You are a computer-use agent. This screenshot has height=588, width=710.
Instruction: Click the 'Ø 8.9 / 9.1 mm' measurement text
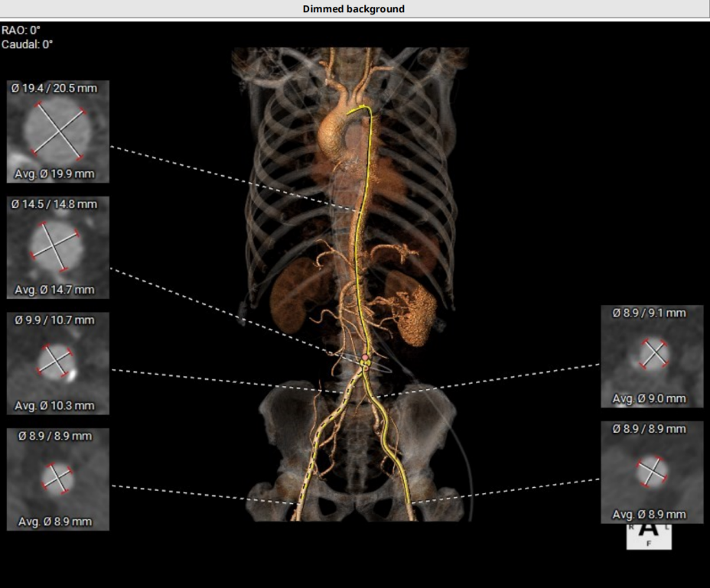650,313
